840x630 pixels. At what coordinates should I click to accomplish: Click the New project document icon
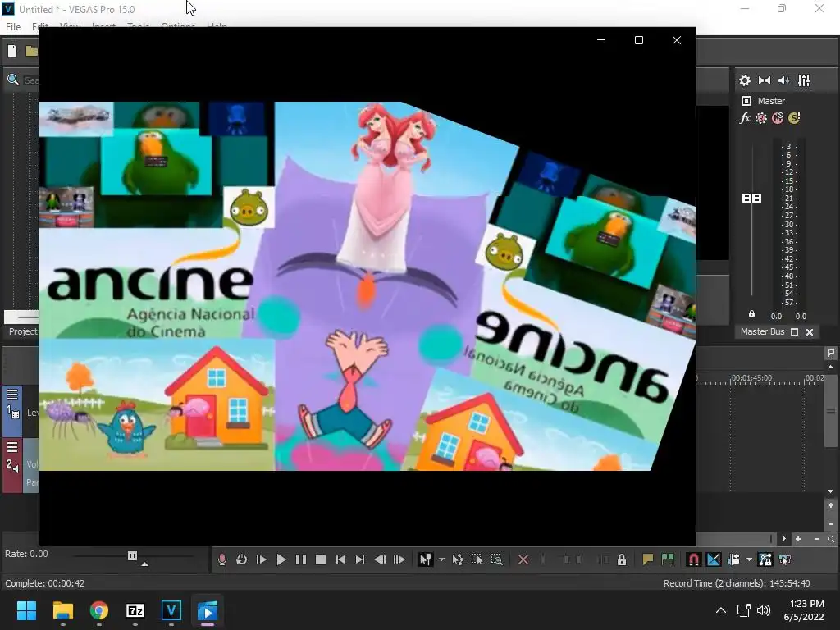[x=12, y=51]
